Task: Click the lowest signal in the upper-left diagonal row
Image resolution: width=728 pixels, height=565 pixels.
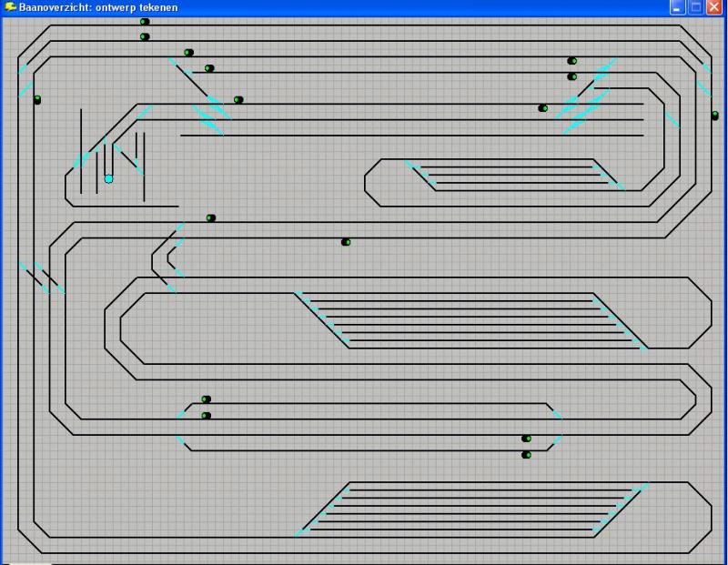Action: click(238, 100)
